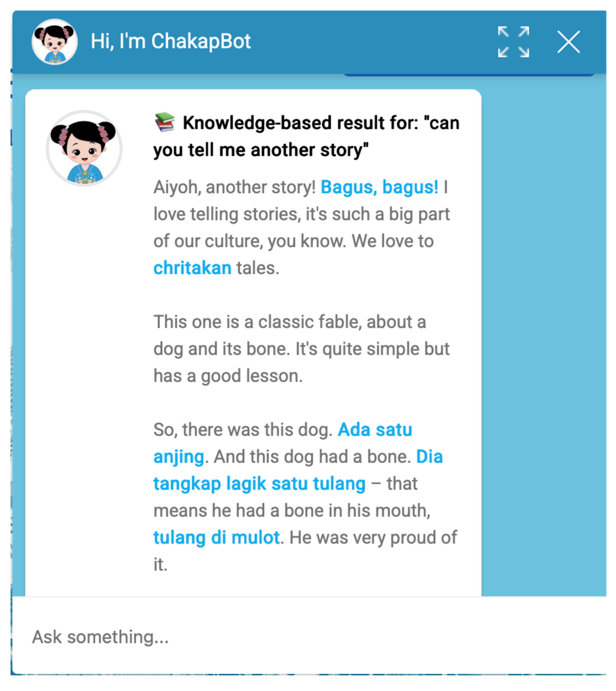
Task: Focus the "Ask something..." input field
Action: click(x=309, y=637)
